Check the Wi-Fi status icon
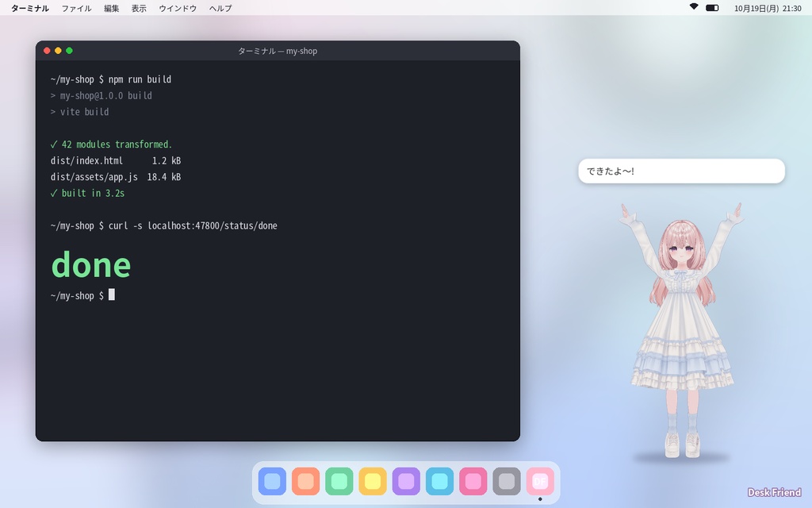The image size is (812, 508). (x=694, y=7)
